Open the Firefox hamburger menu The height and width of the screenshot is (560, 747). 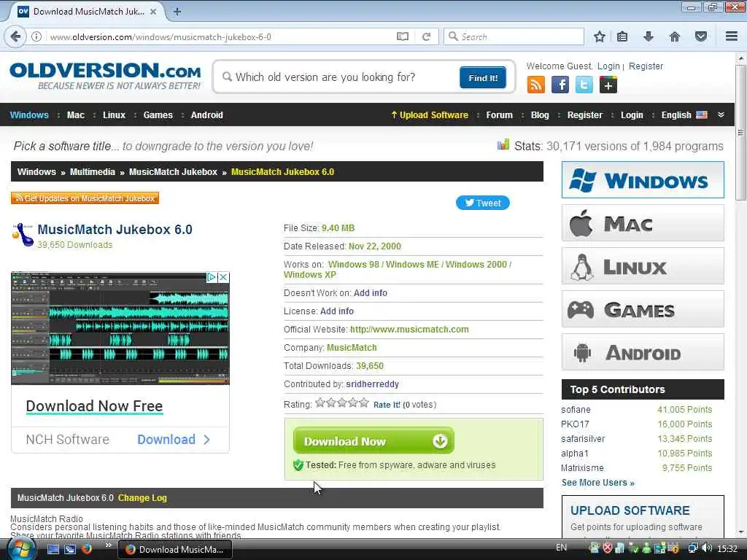point(732,36)
